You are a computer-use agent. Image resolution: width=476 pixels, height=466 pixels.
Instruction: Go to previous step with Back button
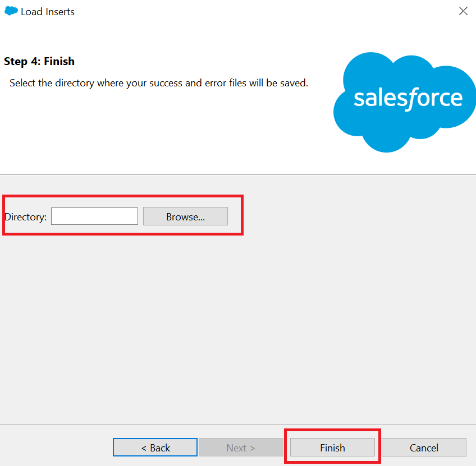pos(155,447)
